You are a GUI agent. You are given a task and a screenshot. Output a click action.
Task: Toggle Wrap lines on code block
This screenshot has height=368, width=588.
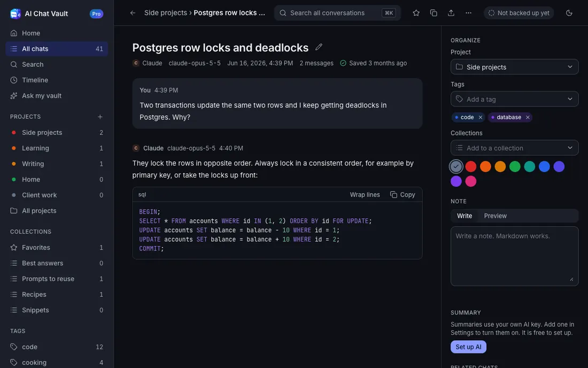(365, 195)
